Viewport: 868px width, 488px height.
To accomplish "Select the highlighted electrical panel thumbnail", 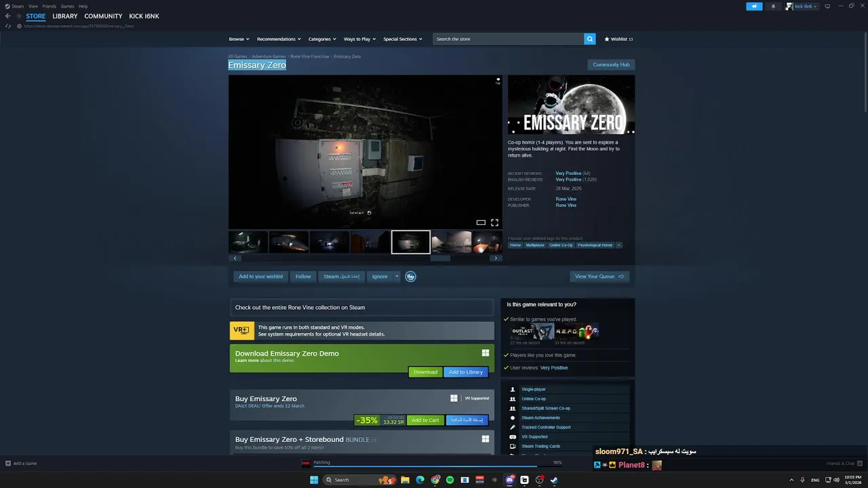I will (411, 242).
